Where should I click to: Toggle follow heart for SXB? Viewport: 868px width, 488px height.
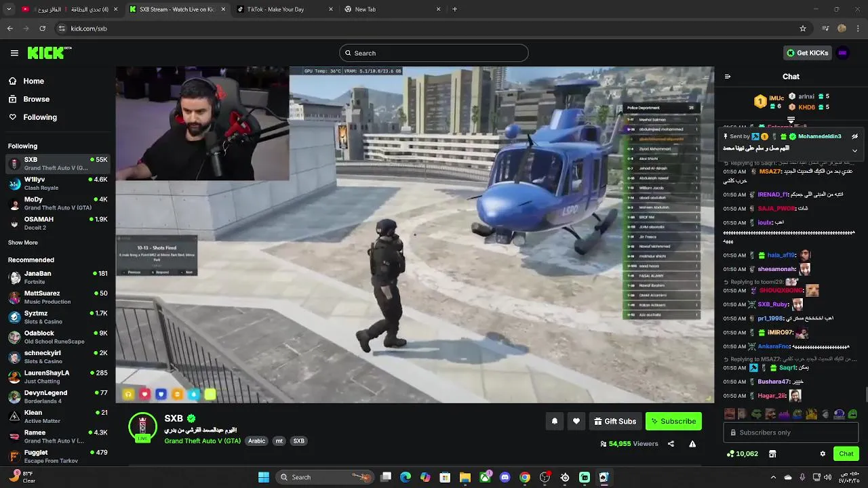point(576,421)
